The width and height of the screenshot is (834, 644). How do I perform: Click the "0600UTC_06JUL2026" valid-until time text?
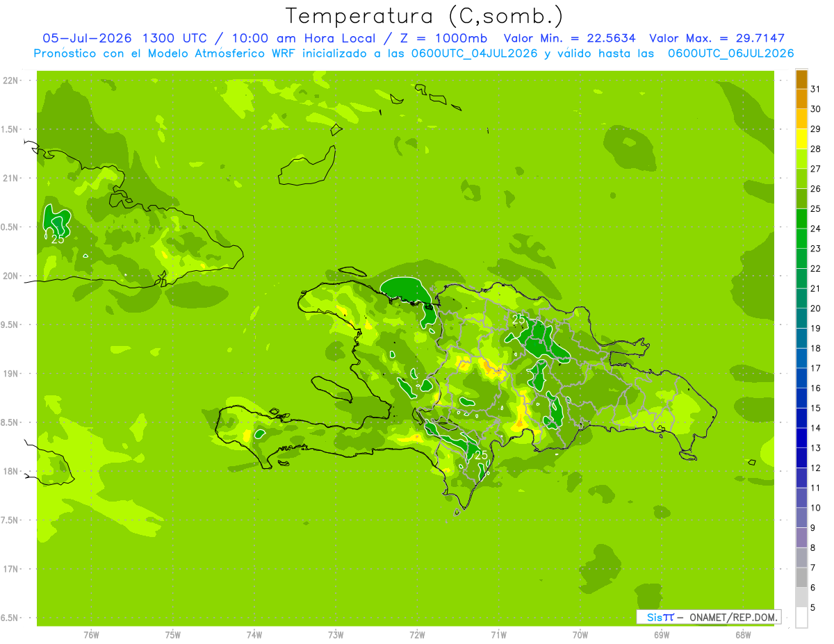pyautogui.click(x=730, y=53)
